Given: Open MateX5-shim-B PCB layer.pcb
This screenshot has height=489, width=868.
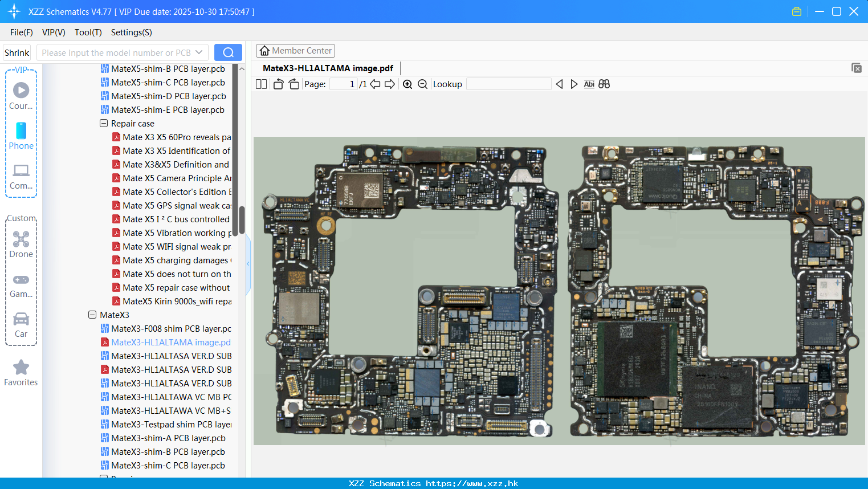Looking at the screenshot, I should tap(163, 68).
